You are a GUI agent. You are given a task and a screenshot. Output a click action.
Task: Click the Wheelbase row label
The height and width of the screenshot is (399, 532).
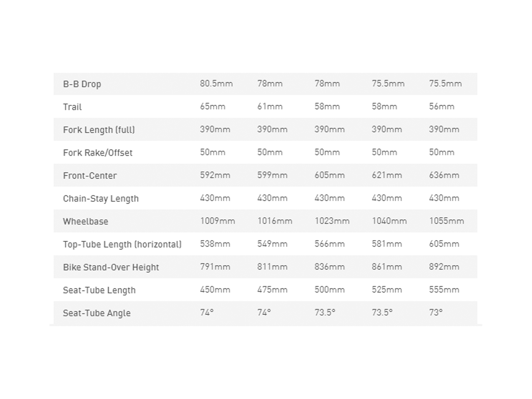click(x=86, y=221)
